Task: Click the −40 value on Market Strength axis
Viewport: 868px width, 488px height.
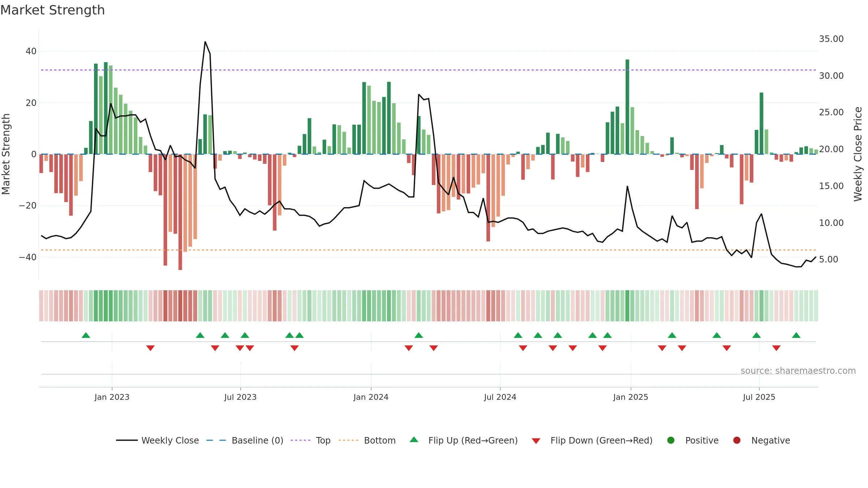Action: coord(28,257)
